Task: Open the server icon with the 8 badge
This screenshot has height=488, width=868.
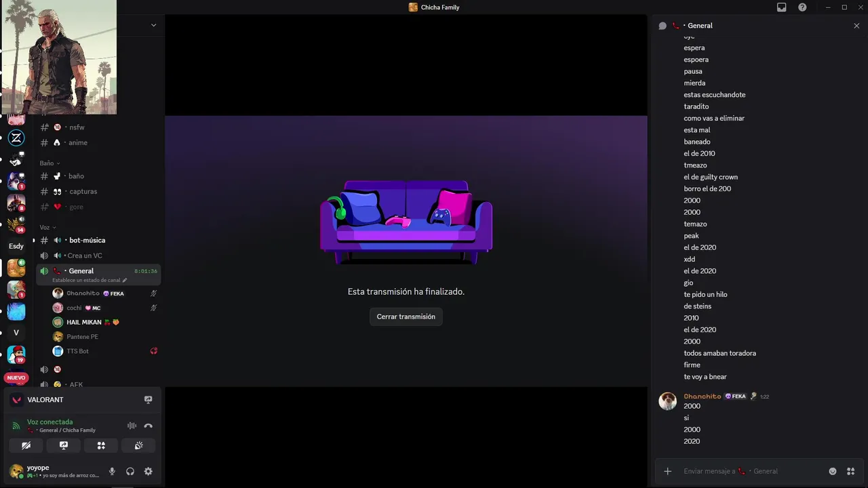Action: pyautogui.click(x=16, y=203)
